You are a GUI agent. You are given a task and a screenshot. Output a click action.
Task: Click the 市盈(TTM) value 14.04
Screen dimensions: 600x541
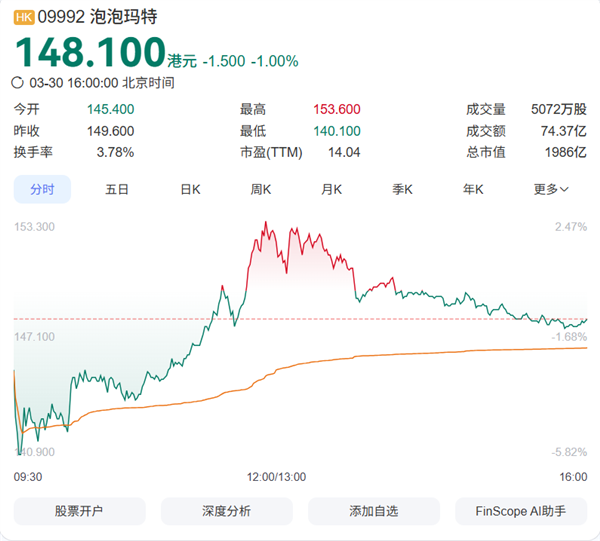pos(344,152)
